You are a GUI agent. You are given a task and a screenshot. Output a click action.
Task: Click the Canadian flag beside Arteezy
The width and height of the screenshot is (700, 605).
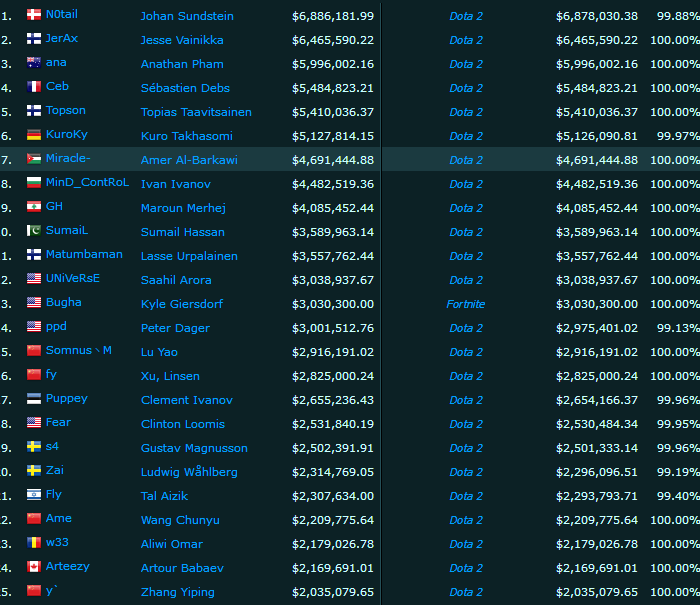point(34,567)
